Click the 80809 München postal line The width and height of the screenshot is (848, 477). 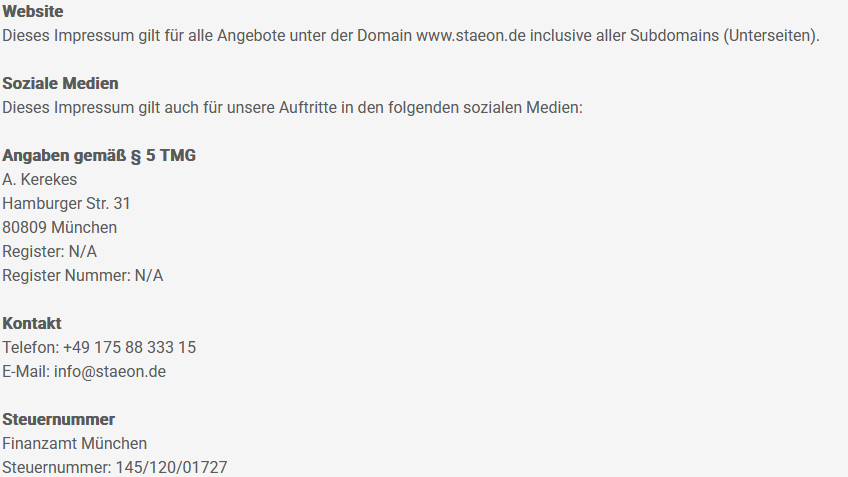point(60,228)
